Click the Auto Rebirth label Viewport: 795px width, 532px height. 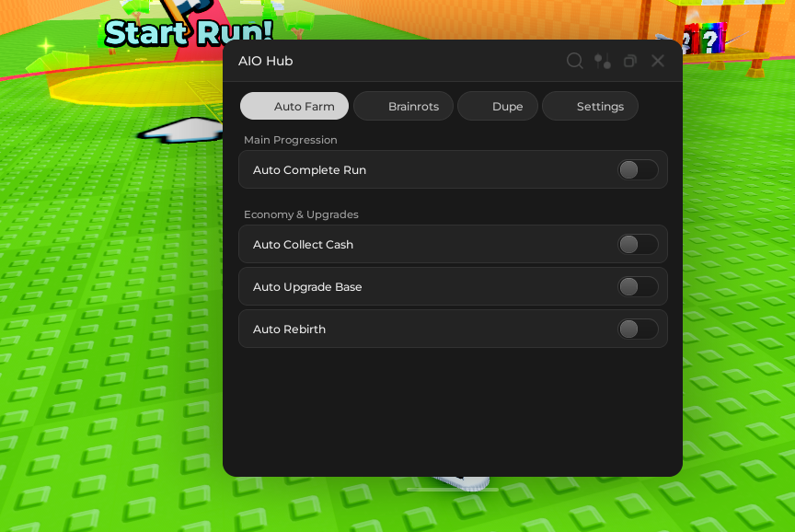click(289, 330)
